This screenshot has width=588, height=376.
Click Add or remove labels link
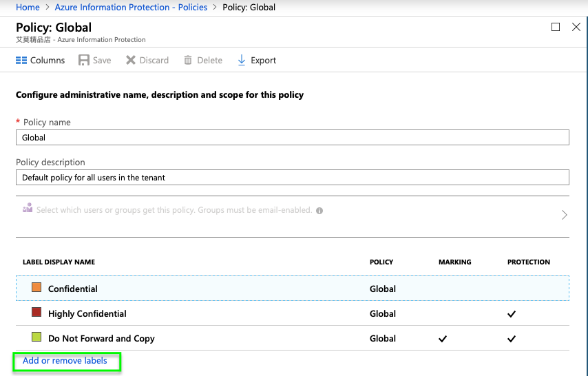tap(65, 361)
